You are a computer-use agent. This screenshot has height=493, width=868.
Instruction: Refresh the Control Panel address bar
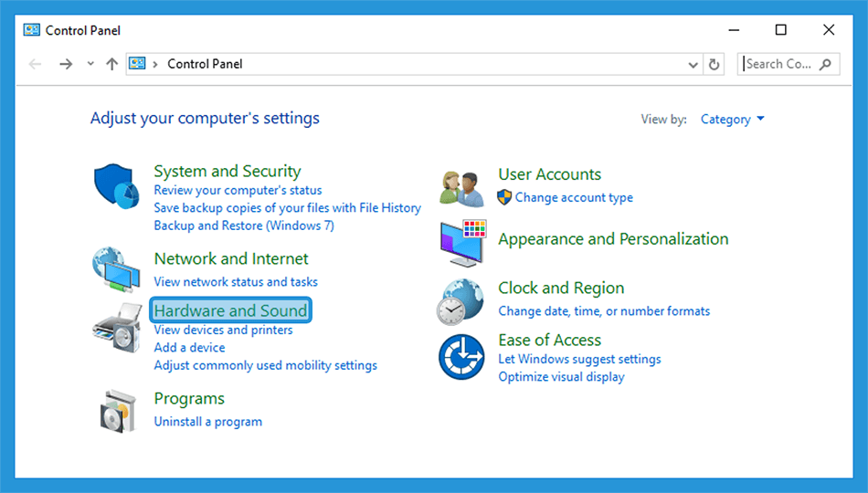coord(715,64)
